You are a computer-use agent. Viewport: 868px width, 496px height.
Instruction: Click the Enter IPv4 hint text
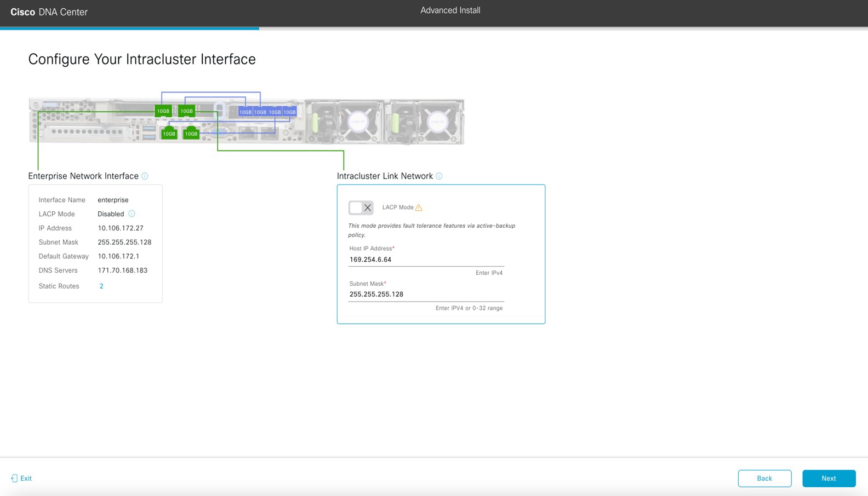(489, 273)
